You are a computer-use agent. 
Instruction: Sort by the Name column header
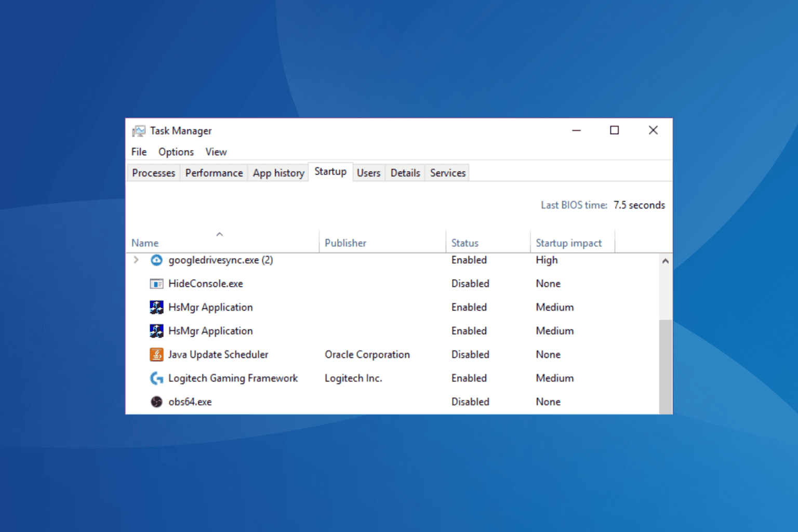point(222,242)
